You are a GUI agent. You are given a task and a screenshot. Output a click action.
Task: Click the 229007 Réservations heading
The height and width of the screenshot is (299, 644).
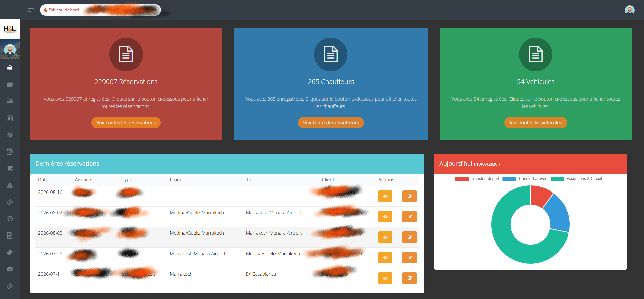[x=126, y=82]
